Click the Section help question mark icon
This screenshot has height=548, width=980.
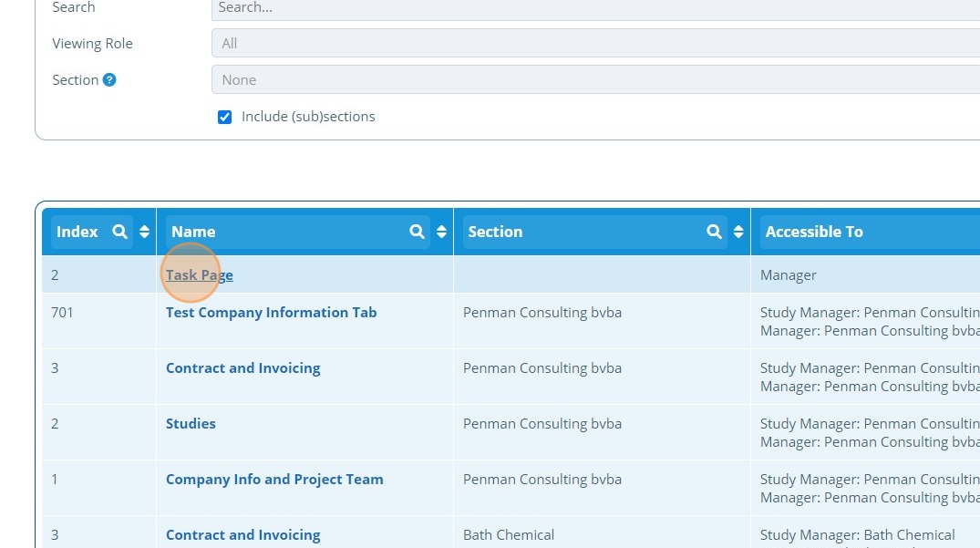109,80
